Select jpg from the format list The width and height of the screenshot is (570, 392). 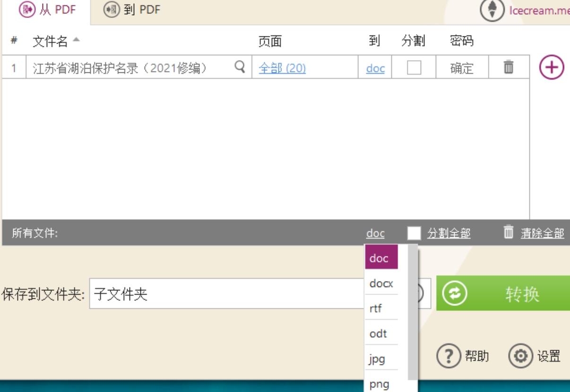pos(381,359)
